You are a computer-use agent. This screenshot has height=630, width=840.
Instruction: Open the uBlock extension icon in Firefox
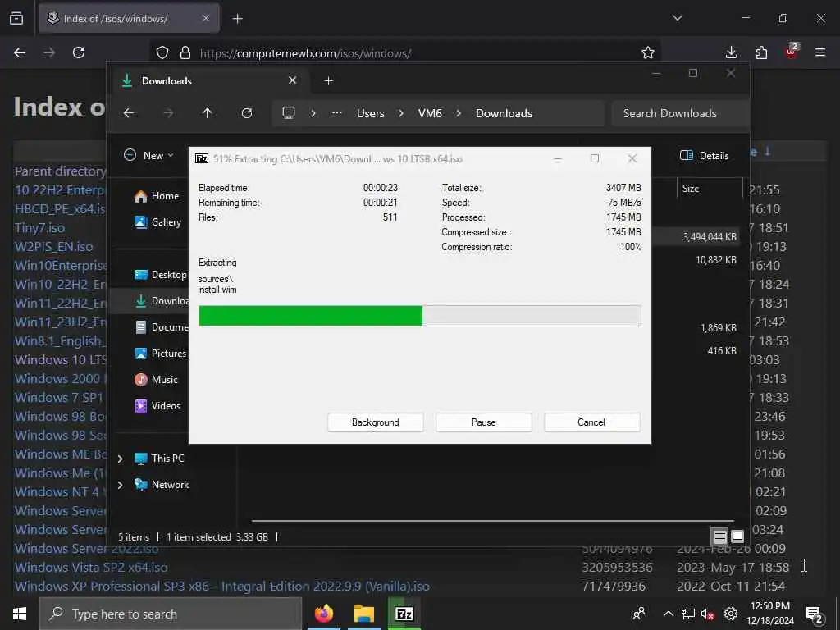[x=792, y=52]
